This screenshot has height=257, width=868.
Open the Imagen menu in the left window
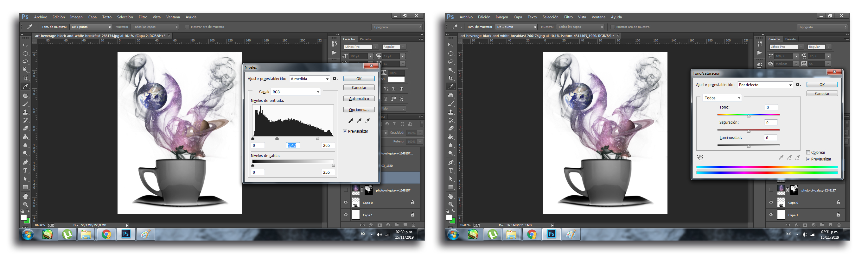76,17
